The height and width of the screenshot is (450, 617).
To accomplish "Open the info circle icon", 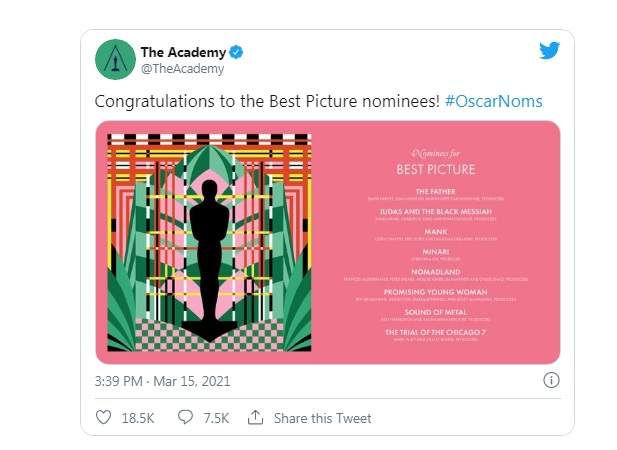I will point(550,380).
